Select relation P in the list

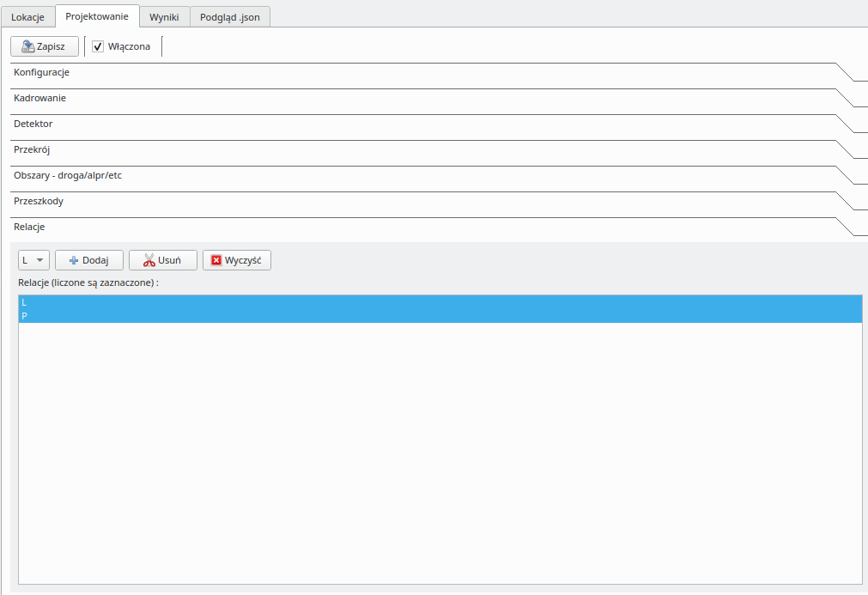[x=429, y=316]
